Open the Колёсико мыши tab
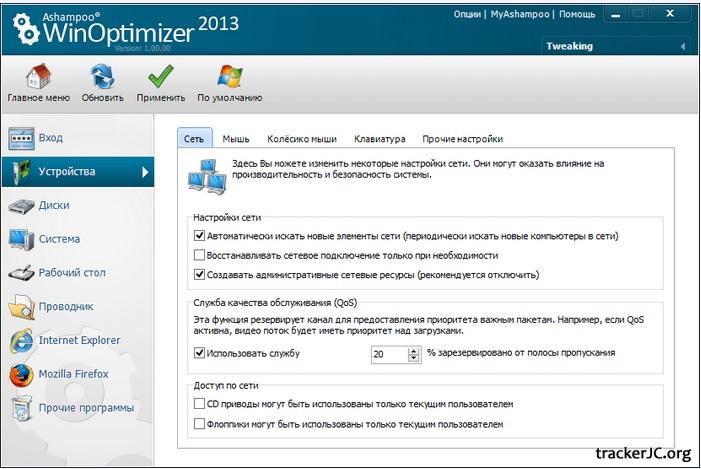This screenshot has width=701, height=469. [302, 139]
